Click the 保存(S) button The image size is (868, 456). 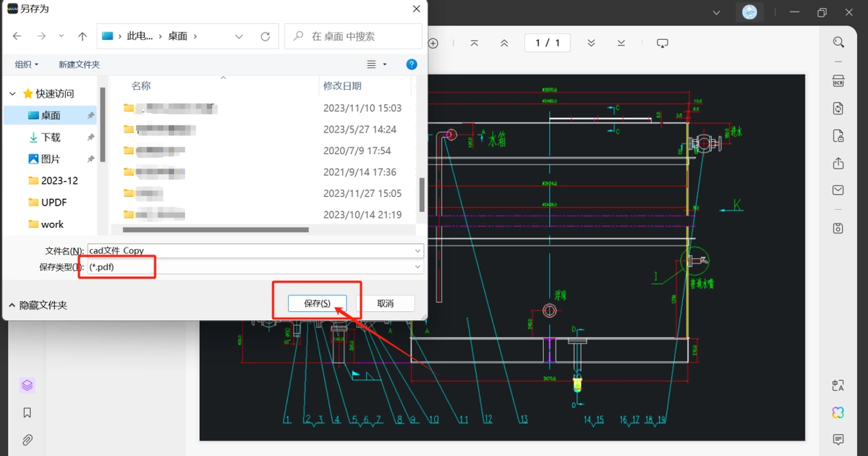point(317,303)
